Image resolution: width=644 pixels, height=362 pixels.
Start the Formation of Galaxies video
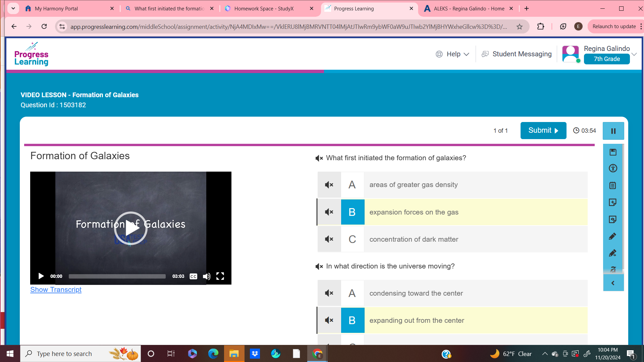click(131, 228)
